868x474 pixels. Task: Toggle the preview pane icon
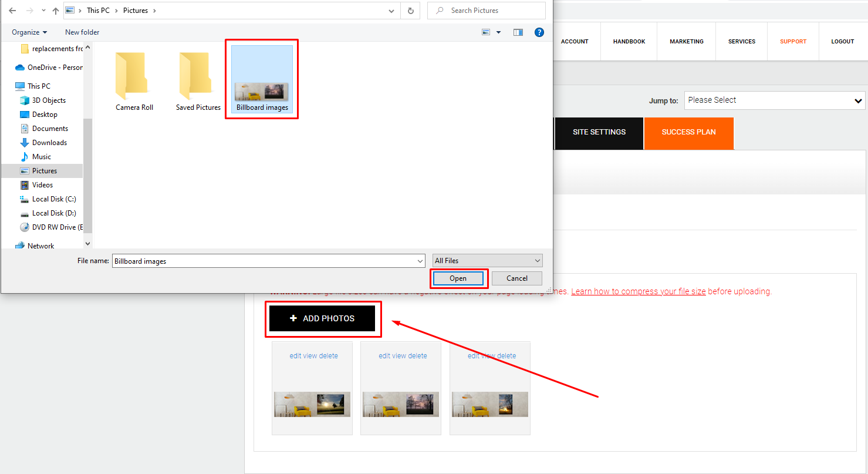pos(518,32)
